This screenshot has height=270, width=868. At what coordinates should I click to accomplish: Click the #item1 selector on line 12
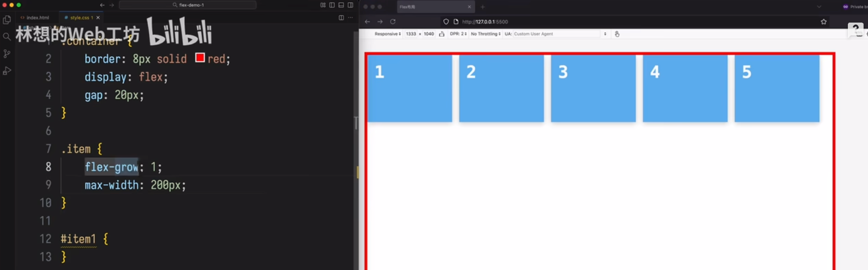click(78, 239)
